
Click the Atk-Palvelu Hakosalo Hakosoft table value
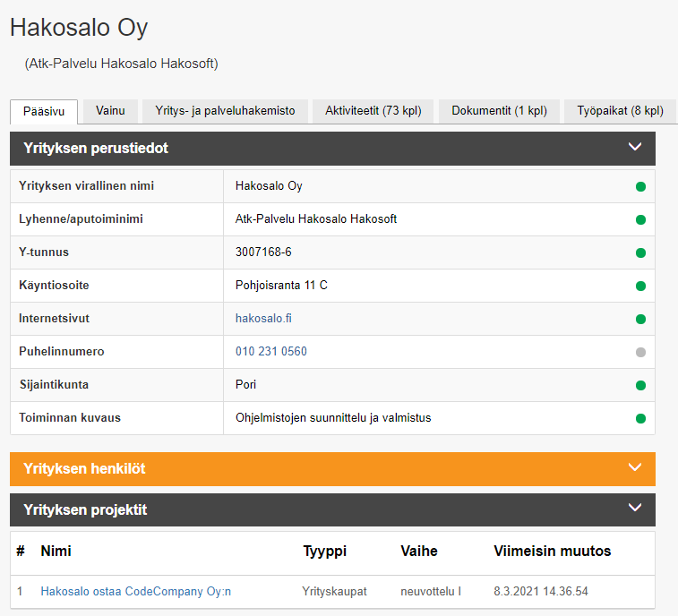pos(315,219)
